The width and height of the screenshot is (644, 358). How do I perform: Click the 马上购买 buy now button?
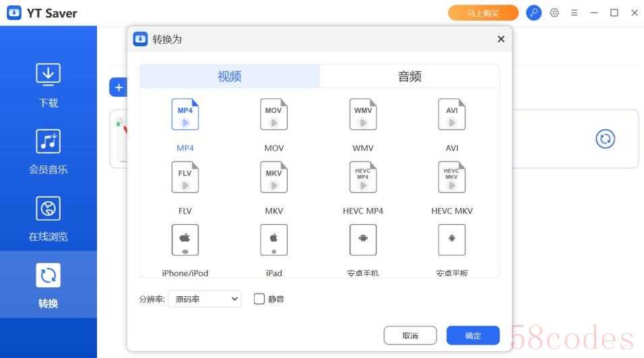pos(483,13)
